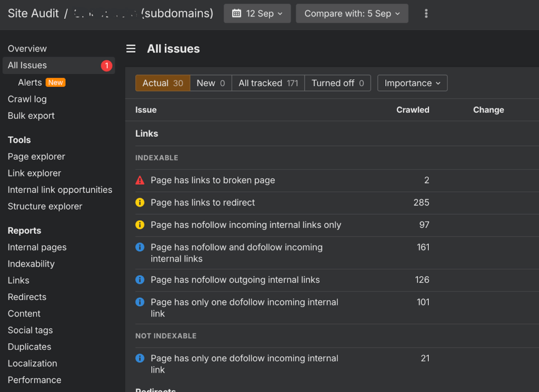Click the New badge beside Alerts
The image size is (539, 392).
click(55, 83)
